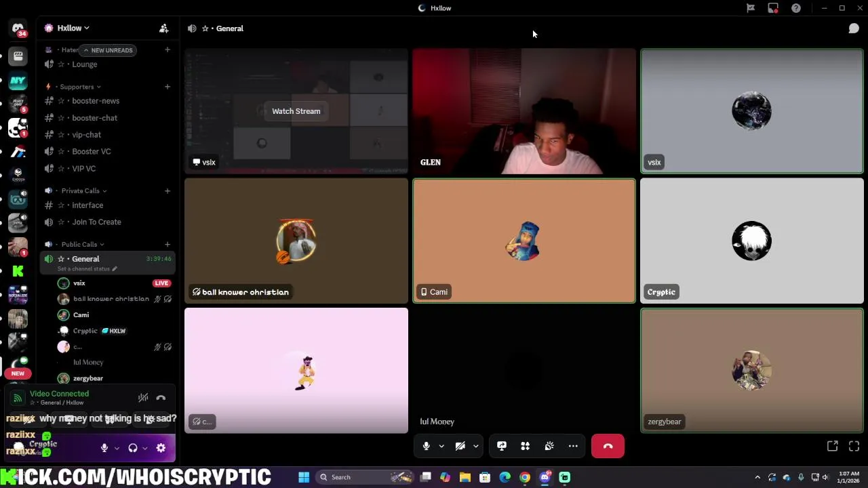Collapse the Supporters category
This screenshot has height=488, width=868.
click(x=77, y=87)
